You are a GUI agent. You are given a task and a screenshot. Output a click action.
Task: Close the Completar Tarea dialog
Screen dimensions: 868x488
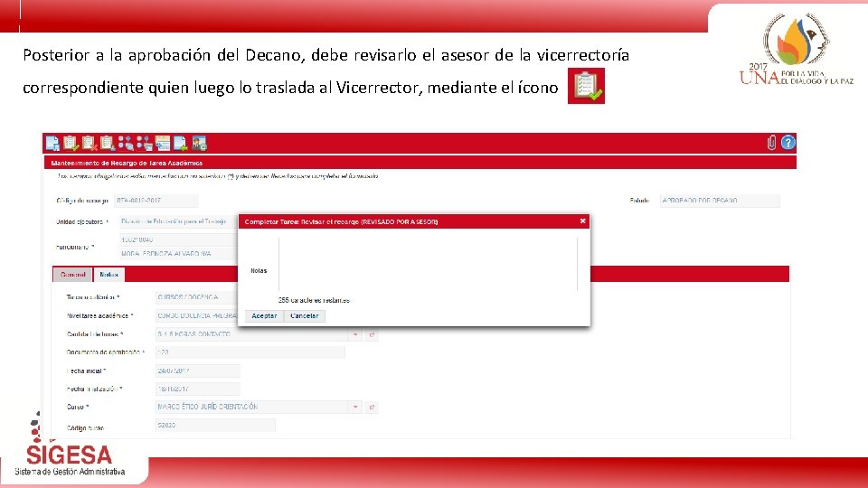point(582,221)
